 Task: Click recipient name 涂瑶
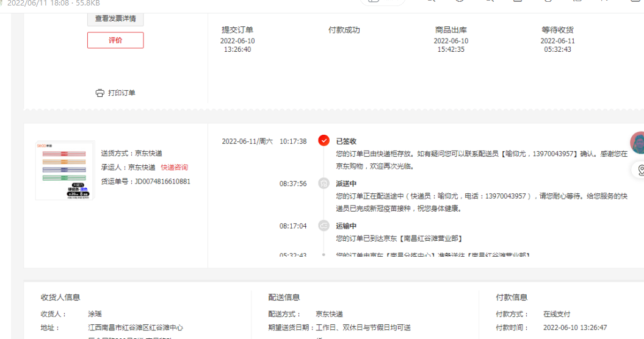tap(95, 314)
